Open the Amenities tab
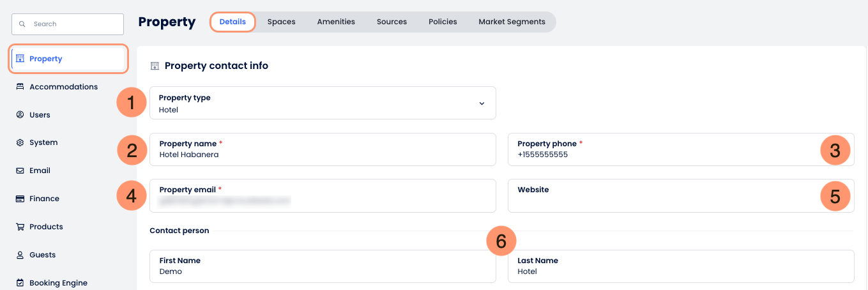The height and width of the screenshot is (290, 868). click(336, 22)
